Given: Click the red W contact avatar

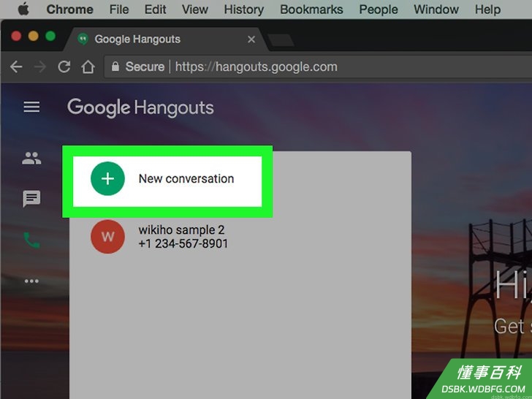Looking at the screenshot, I should point(107,237).
